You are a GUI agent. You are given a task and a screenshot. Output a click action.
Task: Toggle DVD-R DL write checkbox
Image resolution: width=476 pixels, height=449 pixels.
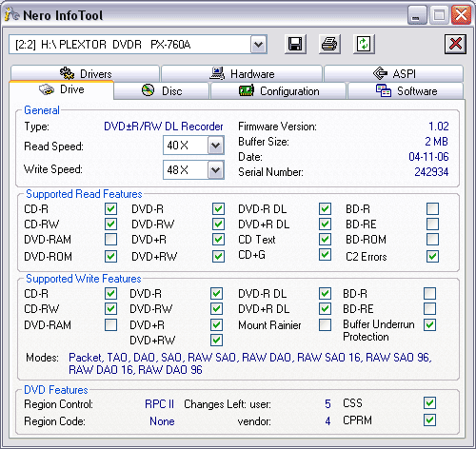click(x=325, y=293)
